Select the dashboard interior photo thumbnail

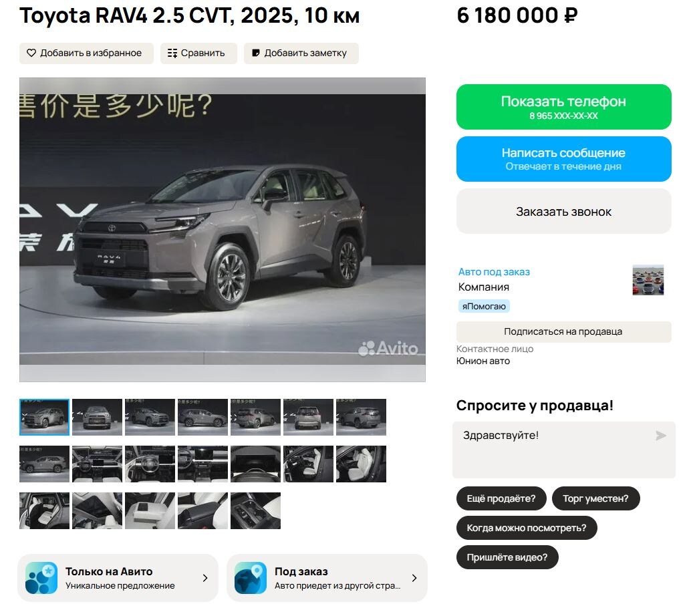pyautogui.click(x=97, y=464)
